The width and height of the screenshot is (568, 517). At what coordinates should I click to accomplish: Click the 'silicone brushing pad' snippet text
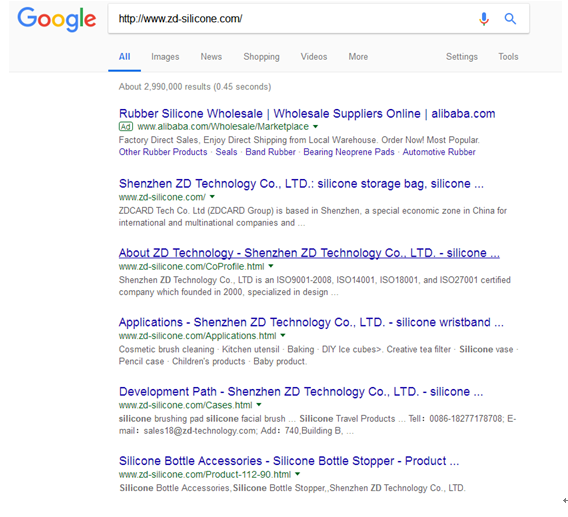point(317,425)
